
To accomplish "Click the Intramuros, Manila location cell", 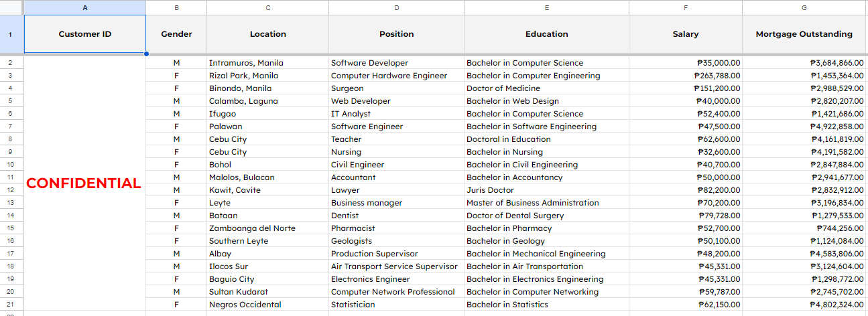I will point(267,63).
